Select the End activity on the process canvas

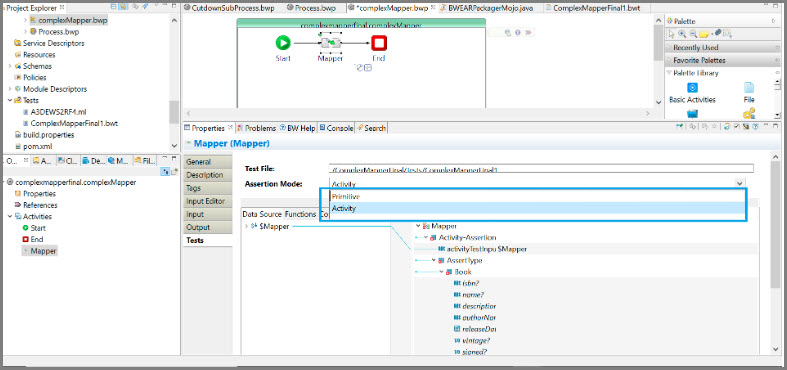coord(379,43)
